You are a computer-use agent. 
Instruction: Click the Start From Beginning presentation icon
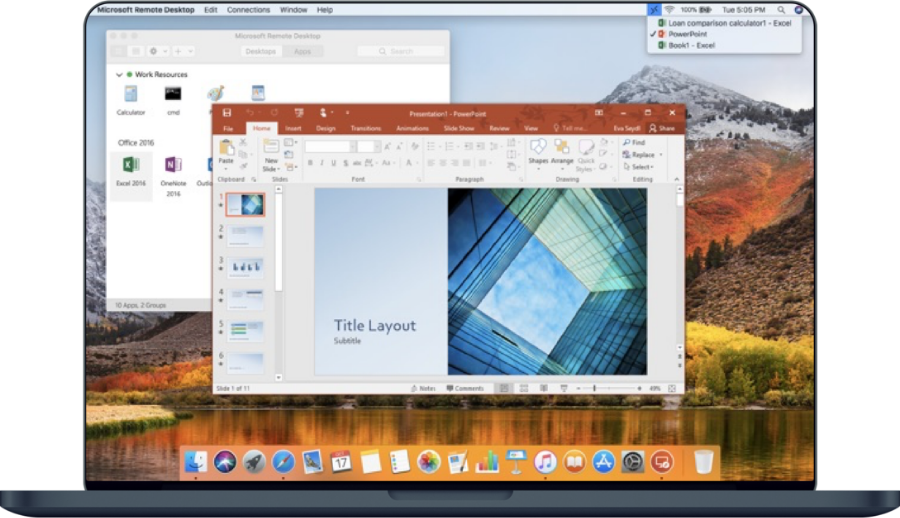[x=298, y=113]
